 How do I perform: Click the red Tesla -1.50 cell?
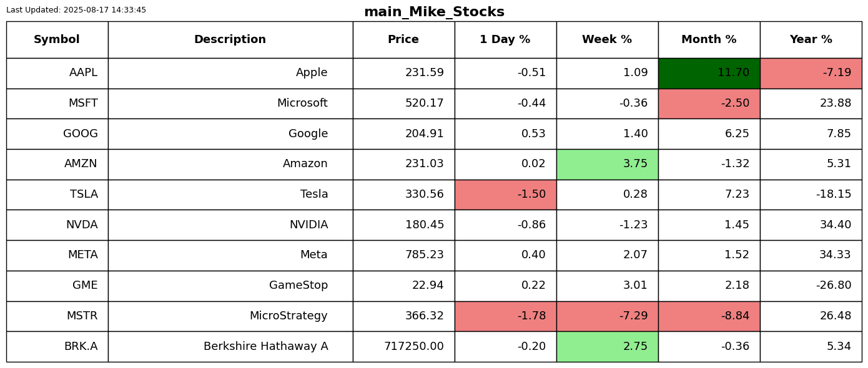[505, 195]
